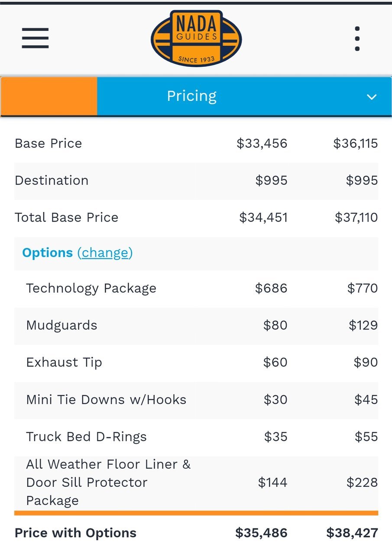
Task: Click Price with Options $38,427 total
Action: click(x=352, y=533)
